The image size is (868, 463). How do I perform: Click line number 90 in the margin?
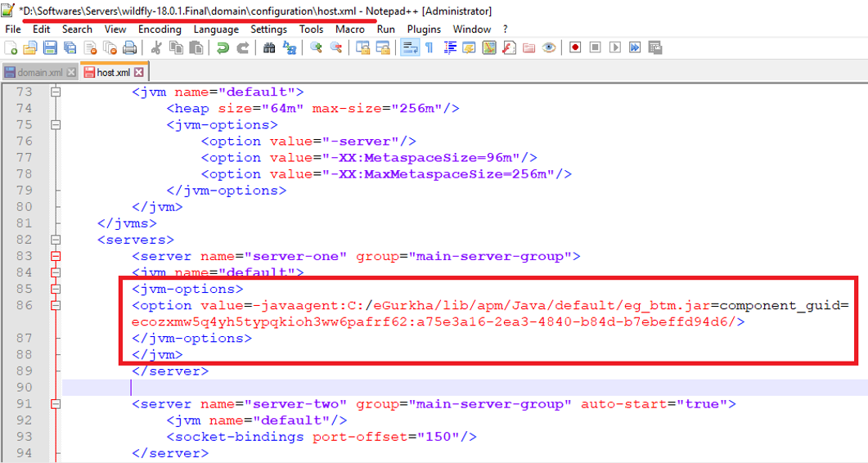pos(25,388)
